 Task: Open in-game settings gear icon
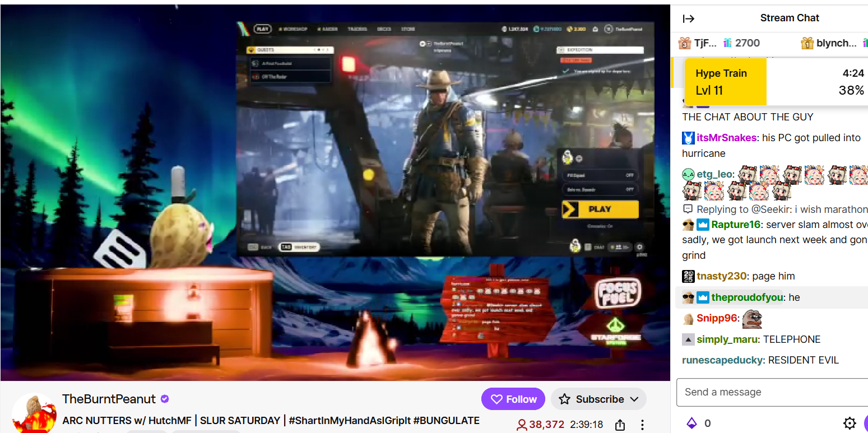click(x=639, y=247)
